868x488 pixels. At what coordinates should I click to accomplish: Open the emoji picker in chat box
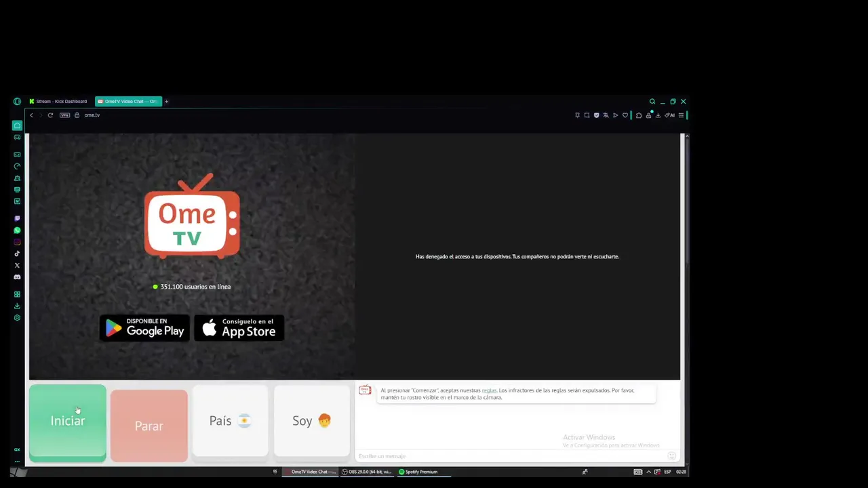click(672, 456)
